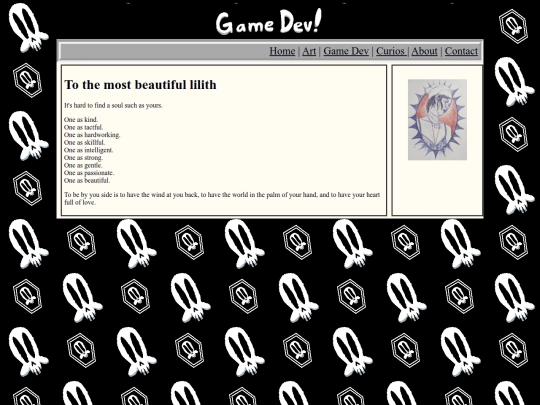Open the Home link in navigation bar
The image size is (540, 405).
(x=282, y=51)
